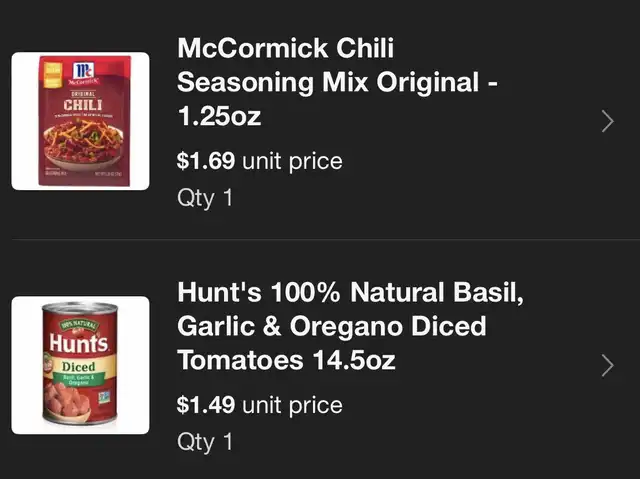Tap the CHILI text on the packet
The image size is (640, 479).
[82, 104]
